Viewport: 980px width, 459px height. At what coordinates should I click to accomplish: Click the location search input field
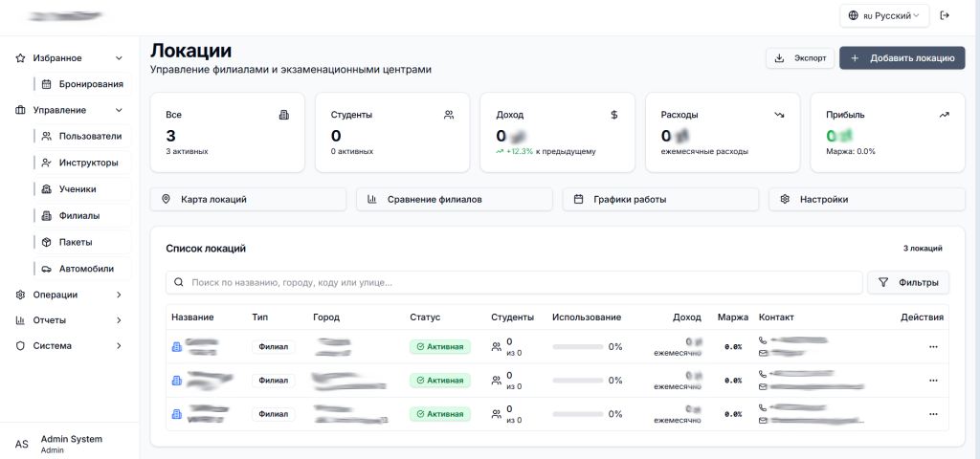tap(512, 283)
